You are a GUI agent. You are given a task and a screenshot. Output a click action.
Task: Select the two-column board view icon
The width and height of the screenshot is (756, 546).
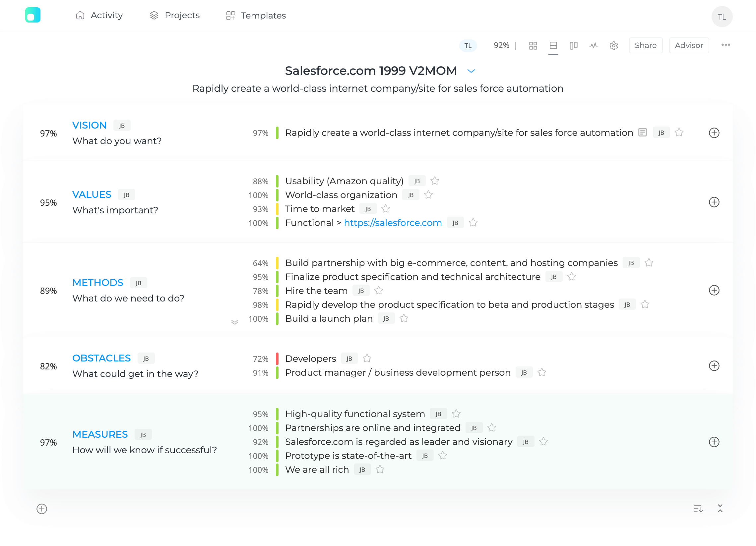click(573, 46)
